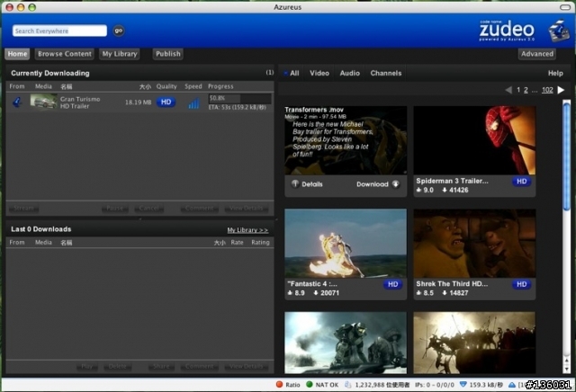The height and width of the screenshot is (392, 576).
Task: Click the download progress bar at 50.8%
Action: tap(240, 98)
